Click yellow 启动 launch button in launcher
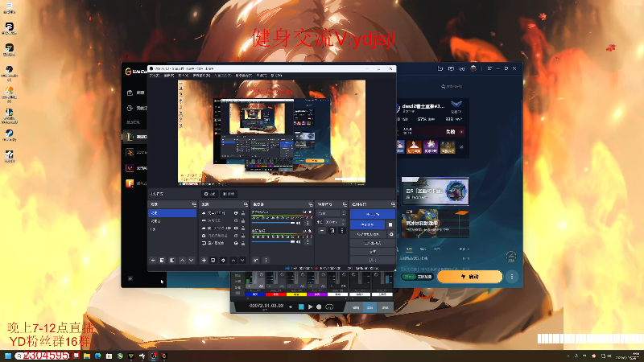The image size is (644, 362). (x=469, y=277)
